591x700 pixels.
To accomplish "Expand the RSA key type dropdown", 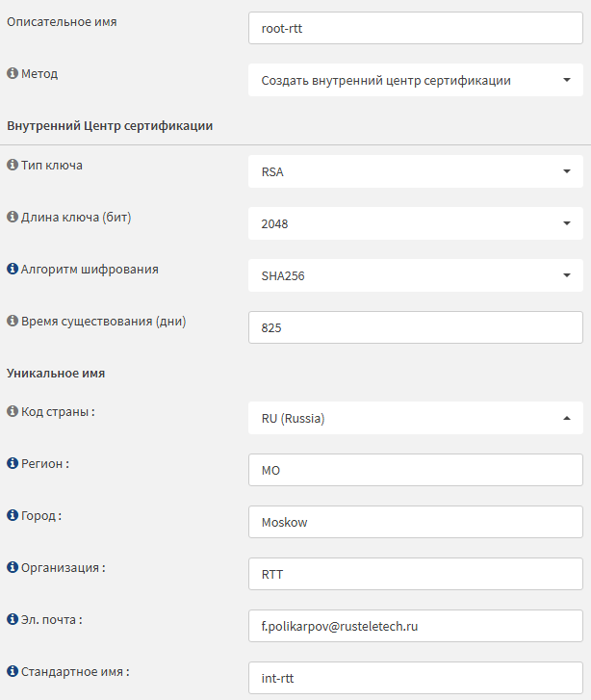I will [x=416, y=171].
